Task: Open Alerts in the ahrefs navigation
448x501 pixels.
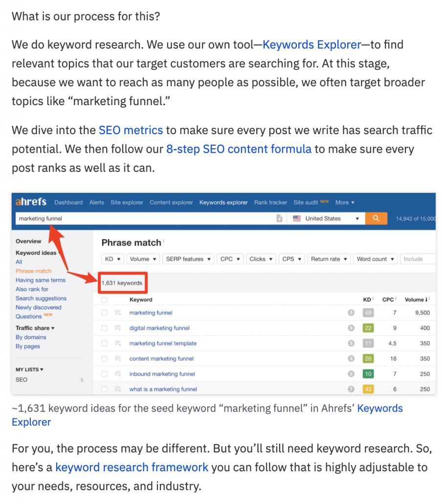Action: (96, 203)
